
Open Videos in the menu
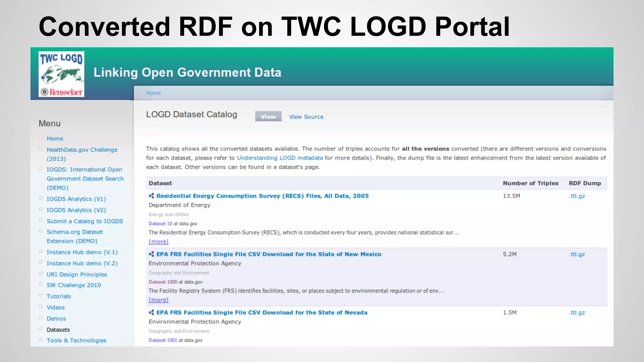[x=56, y=307]
